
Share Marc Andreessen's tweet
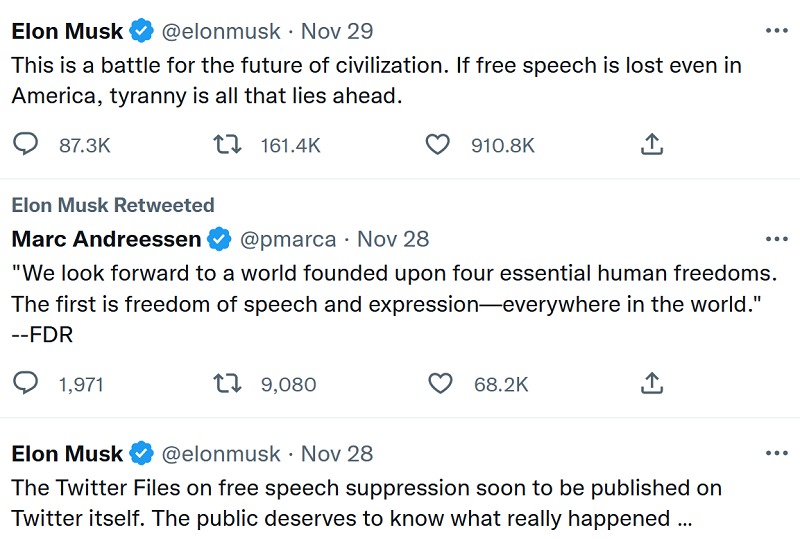tap(651, 383)
